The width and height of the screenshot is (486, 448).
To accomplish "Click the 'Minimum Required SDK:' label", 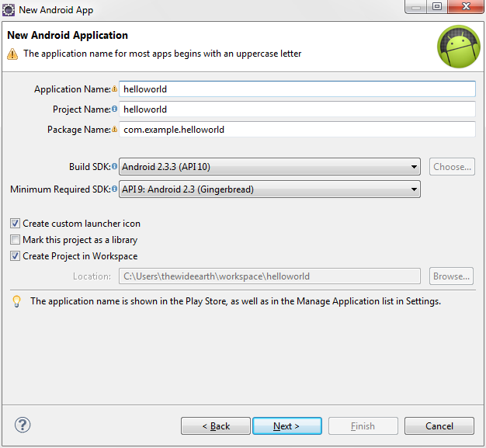I will [x=61, y=189].
